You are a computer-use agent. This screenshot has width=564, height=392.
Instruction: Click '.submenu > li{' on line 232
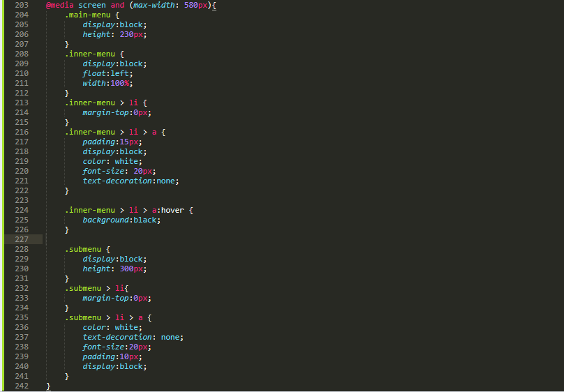[x=97, y=289]
